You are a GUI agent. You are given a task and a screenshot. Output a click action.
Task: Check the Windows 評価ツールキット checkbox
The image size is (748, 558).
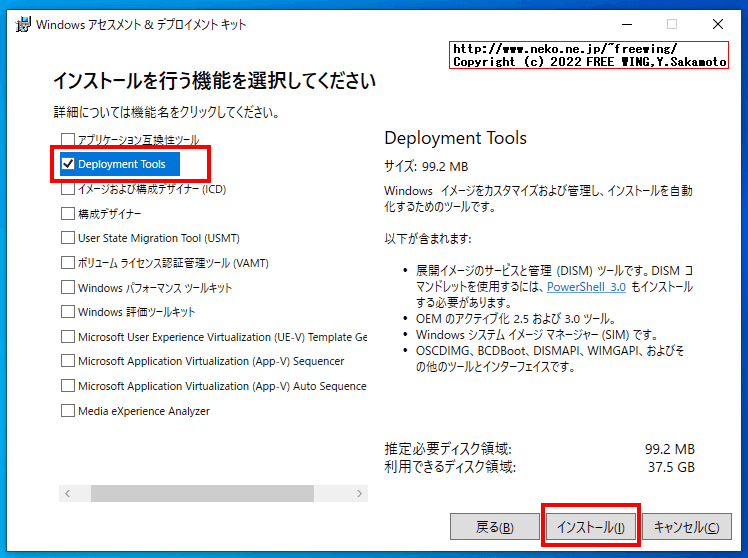(68, 311)
